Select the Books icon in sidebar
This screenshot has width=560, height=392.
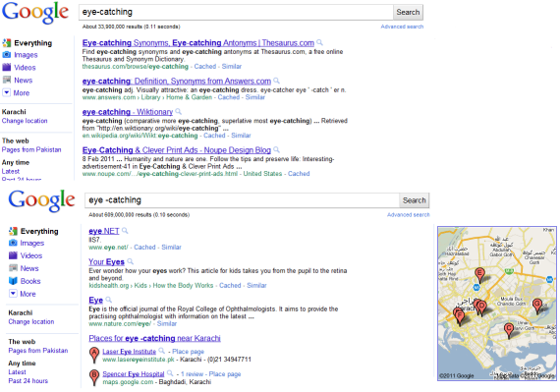click(13, 281)
